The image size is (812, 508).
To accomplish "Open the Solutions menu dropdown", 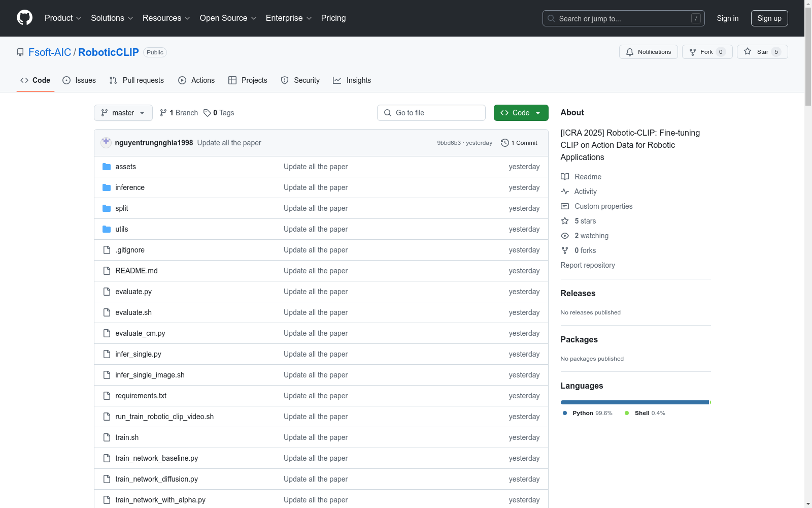I will (x=112, y=18).
